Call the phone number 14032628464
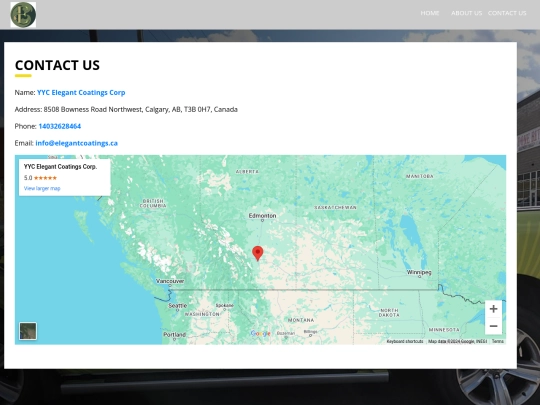 pos(60,126)
